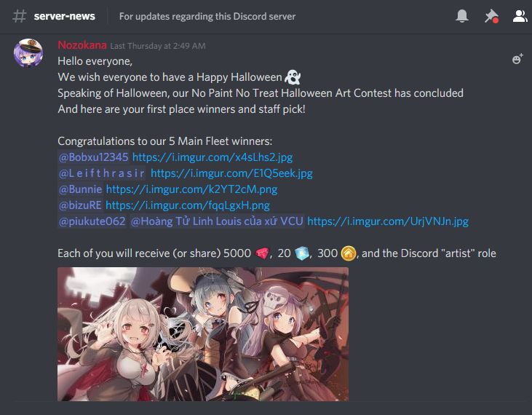The height and width of the screenshot is (415, 532).
Task: Click the red gem emoji
Action: pos(261,253)
